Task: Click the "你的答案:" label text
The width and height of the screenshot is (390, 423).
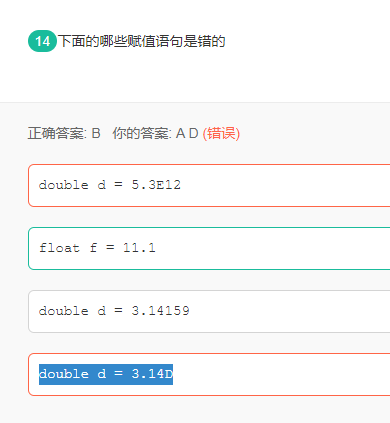Action: (142, 133)
